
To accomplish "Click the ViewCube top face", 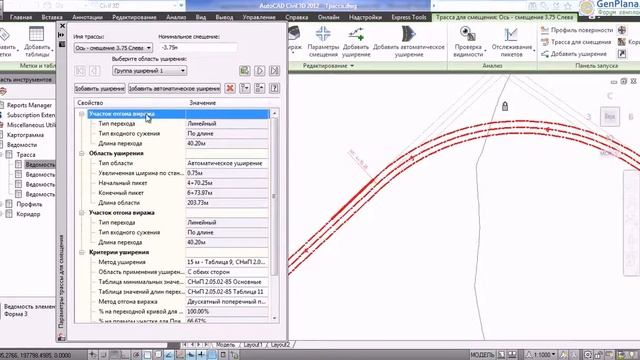I will [x=610, y=116].
